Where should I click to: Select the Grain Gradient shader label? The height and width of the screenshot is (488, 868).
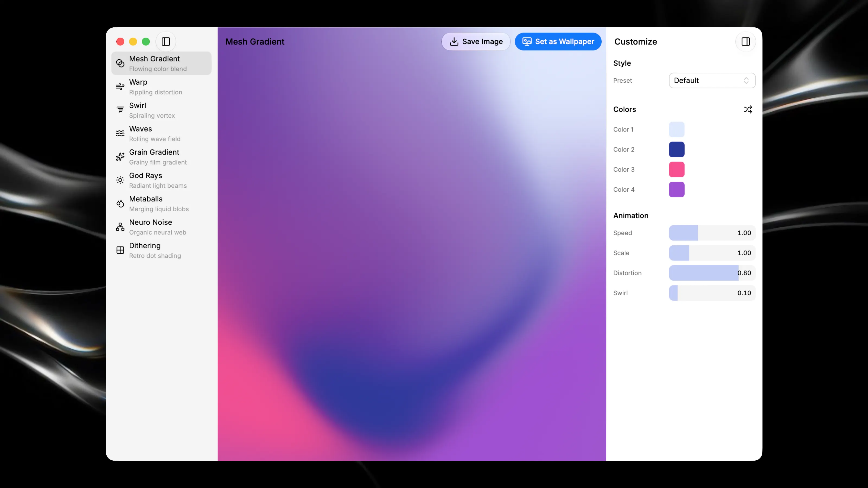[x=154, y=152]
